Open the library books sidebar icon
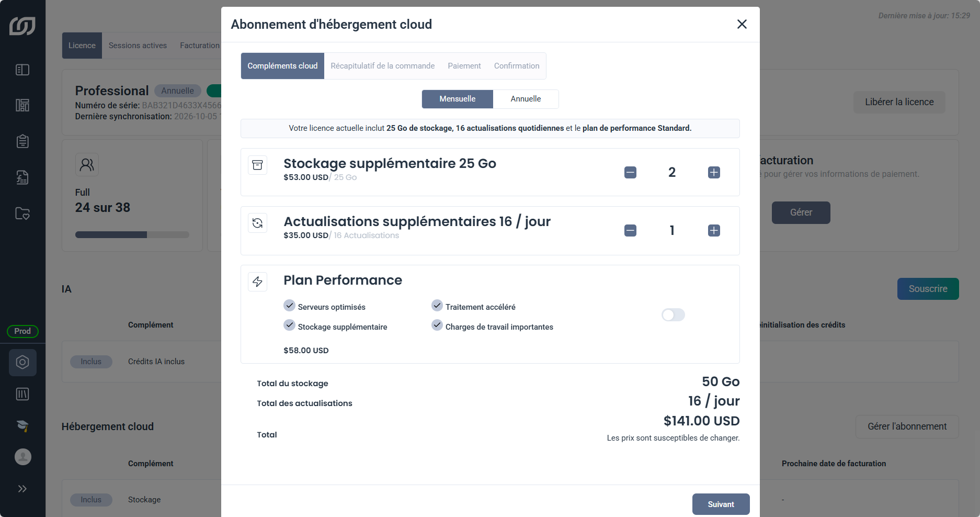The image size is (980, 517). tap(22, 394)
